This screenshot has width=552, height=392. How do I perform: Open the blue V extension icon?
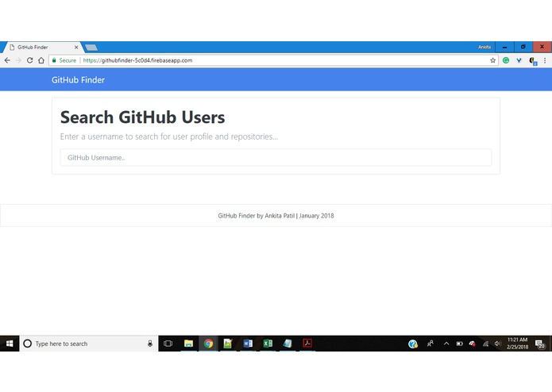tap(519, 60)
